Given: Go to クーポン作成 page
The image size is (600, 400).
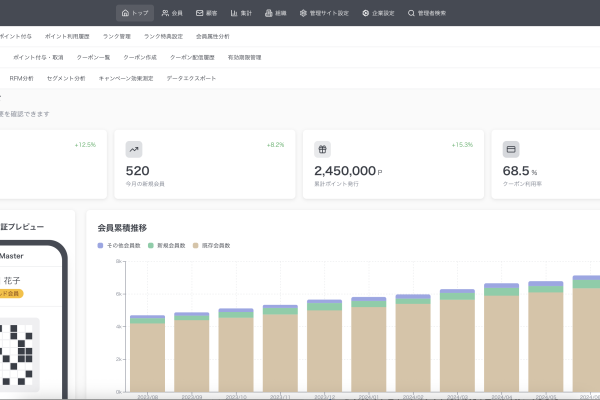Looking at the screenshot, I should tap(139, 57).
